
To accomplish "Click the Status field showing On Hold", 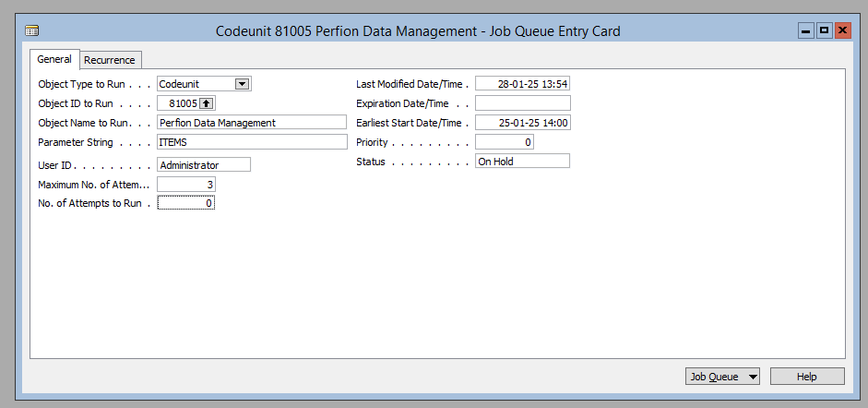I will click(x=523, y=162).
